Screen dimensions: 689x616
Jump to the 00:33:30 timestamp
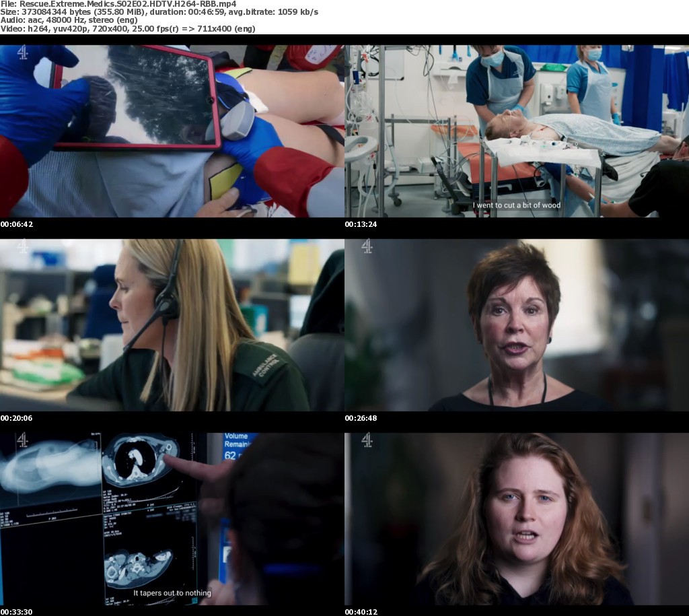coord(16,612)
